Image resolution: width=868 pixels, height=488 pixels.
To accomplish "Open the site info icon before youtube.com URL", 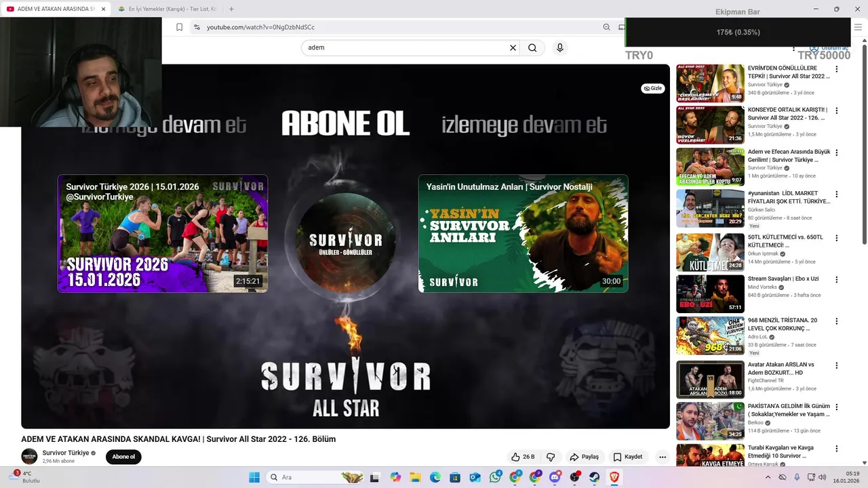I will coord(197,27).
